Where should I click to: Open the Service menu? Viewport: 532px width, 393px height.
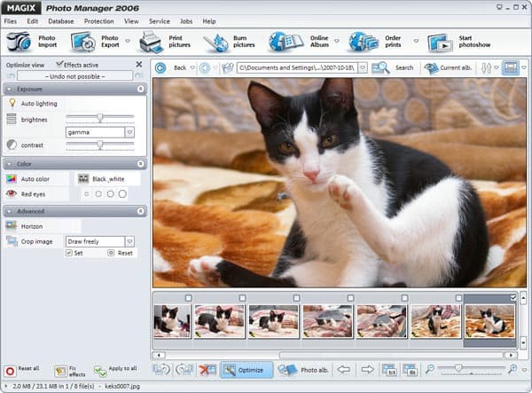click(160, 21)
